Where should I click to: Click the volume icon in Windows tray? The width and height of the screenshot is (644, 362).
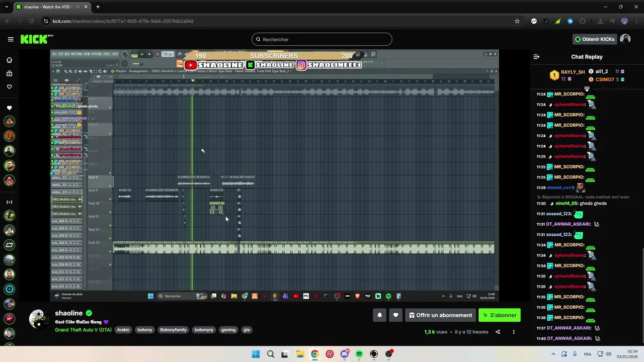(608, 354)
